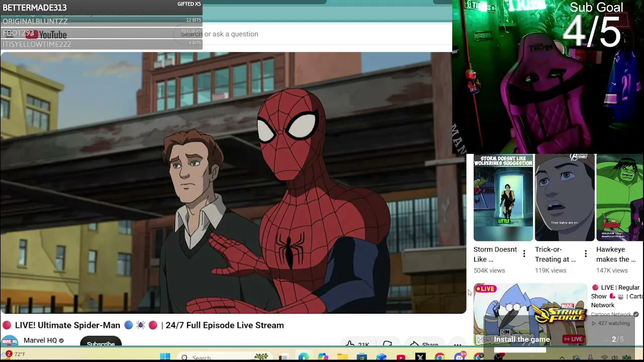Click the YouTube logo
The width and height of the screenshot is (644, 362).
tap(46, 34)
